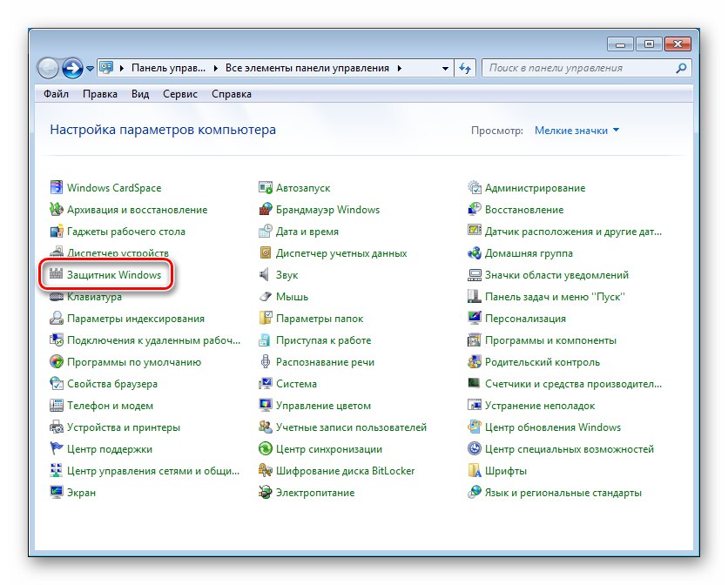Click the Программы по умолчанию icon
The height and width of the screenshot is (585, 728).
pyautogui.click(x=57, y=361)
